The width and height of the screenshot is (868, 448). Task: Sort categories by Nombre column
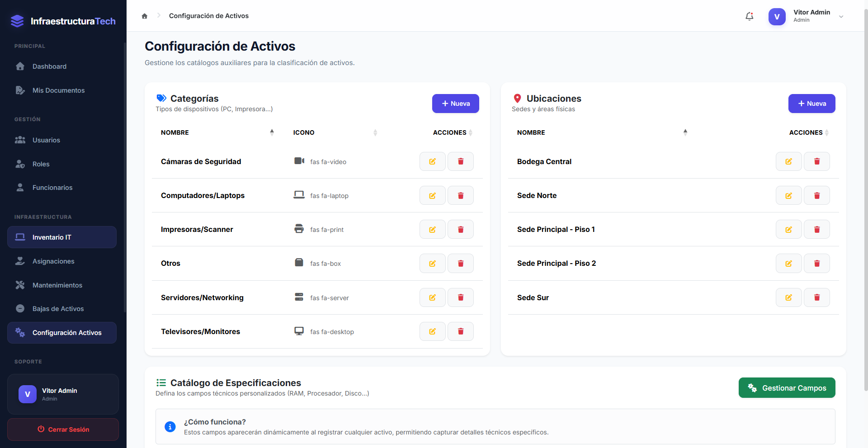pos(217,132)
